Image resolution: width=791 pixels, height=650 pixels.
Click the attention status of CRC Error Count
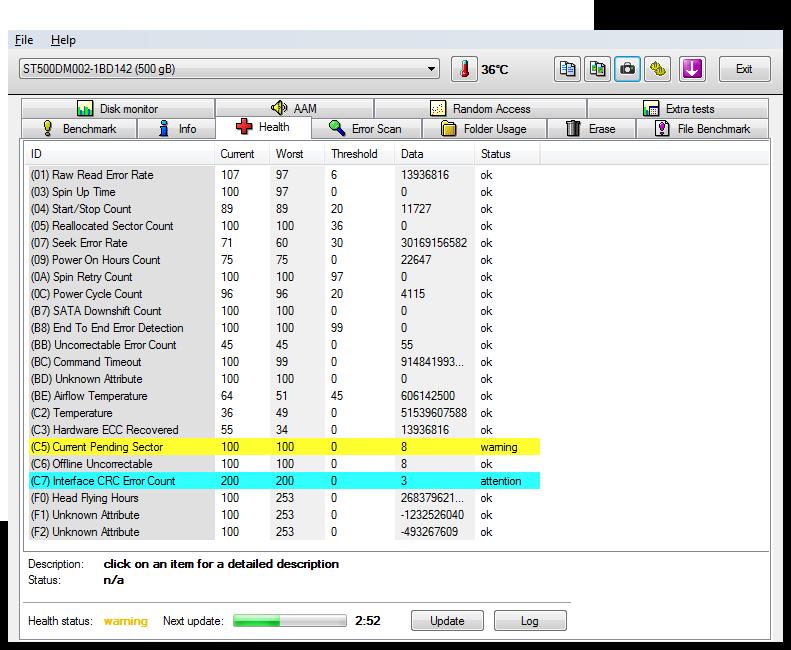click(x=501, y=481)
